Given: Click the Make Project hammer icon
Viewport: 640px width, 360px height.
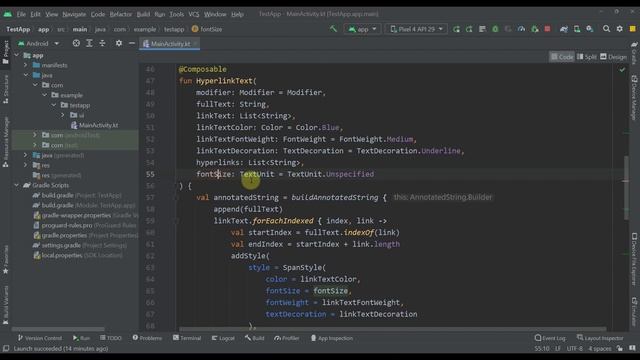Looking at the screenshot, I should (333, 29).
